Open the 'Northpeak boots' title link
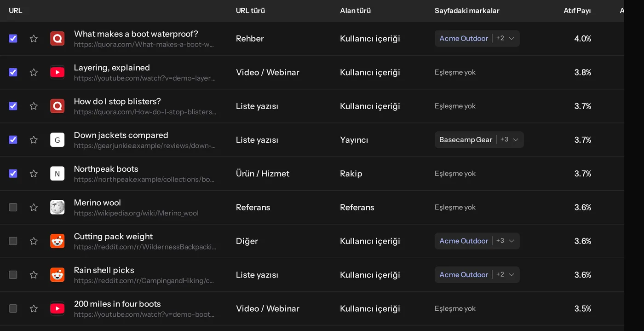This screenshot has width=644, height=331. coord(106,169)
